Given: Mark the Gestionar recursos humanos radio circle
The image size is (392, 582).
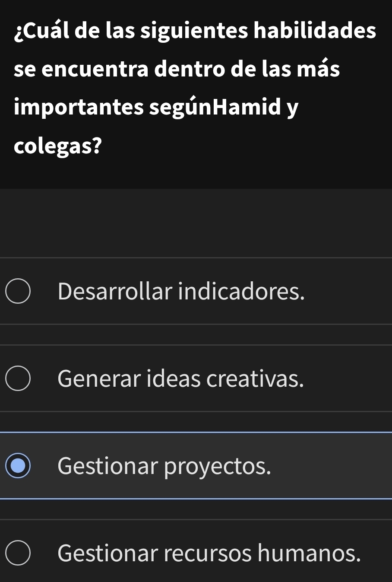Looking at the screenshot, I should pyautogui.click(x=18, y=553).
